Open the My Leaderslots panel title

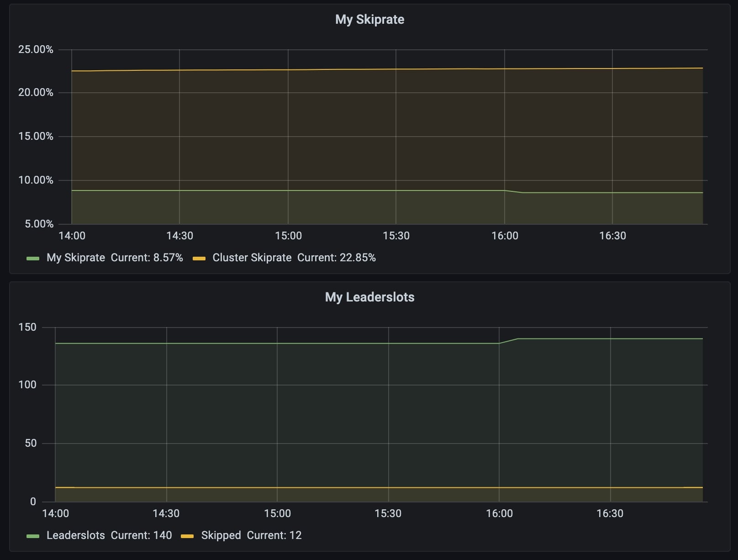(369, 297)
